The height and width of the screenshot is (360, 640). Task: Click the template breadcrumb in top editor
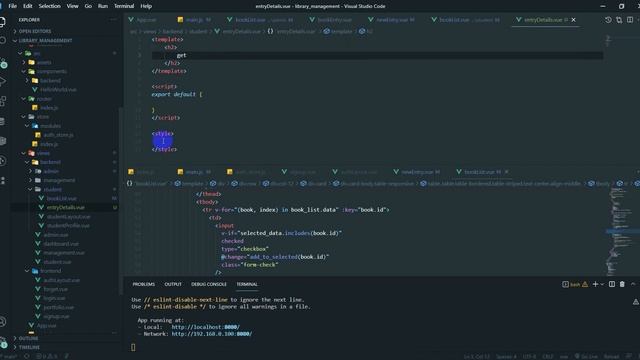338,31
